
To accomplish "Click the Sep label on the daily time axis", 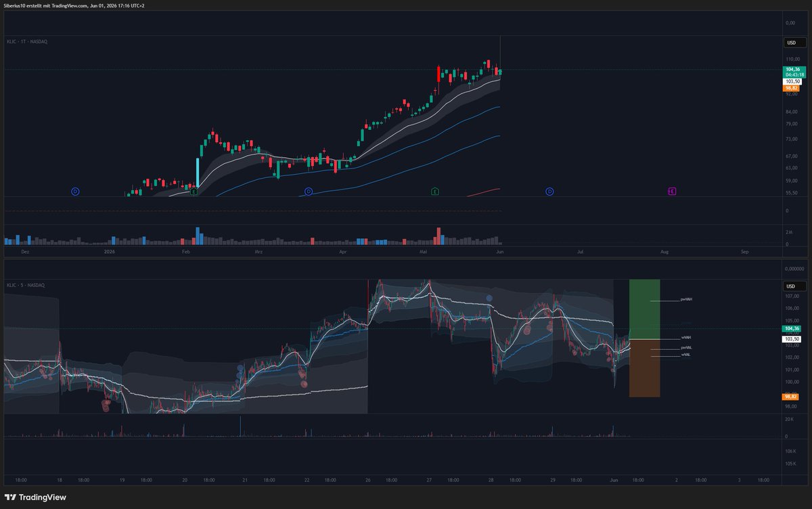I will point(745,252).
